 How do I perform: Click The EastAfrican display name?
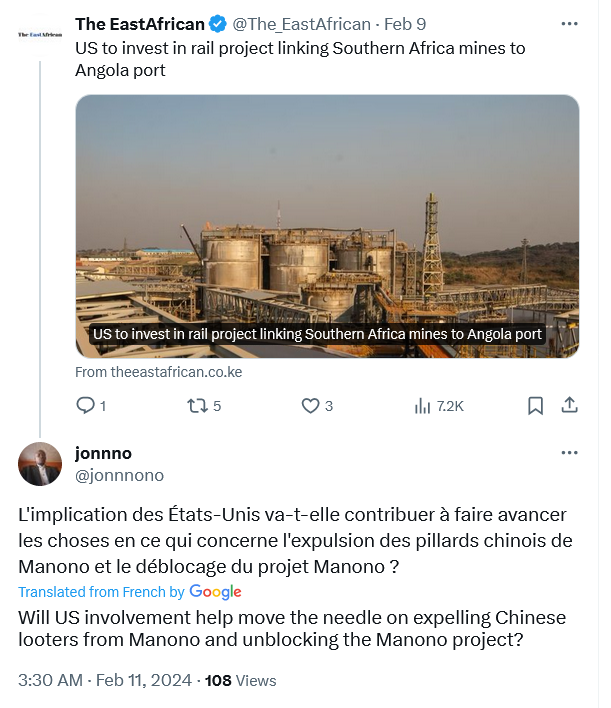[140, 24]
